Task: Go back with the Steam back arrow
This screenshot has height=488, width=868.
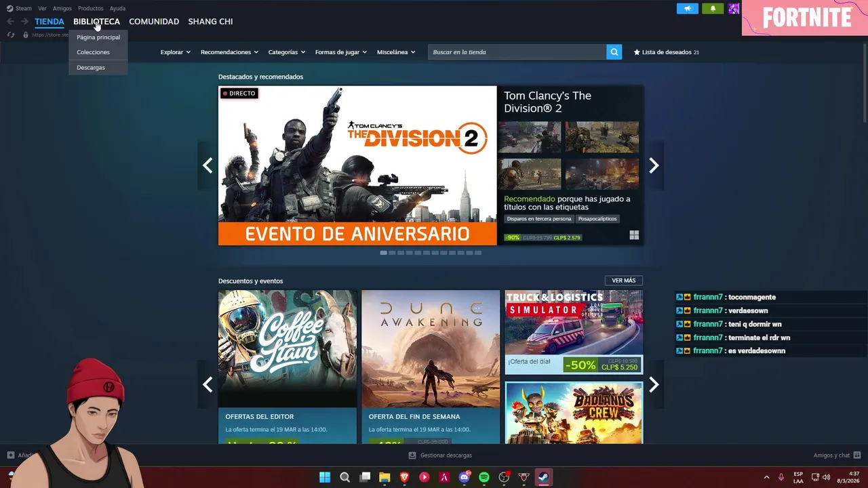Action: tap(10, 22)
